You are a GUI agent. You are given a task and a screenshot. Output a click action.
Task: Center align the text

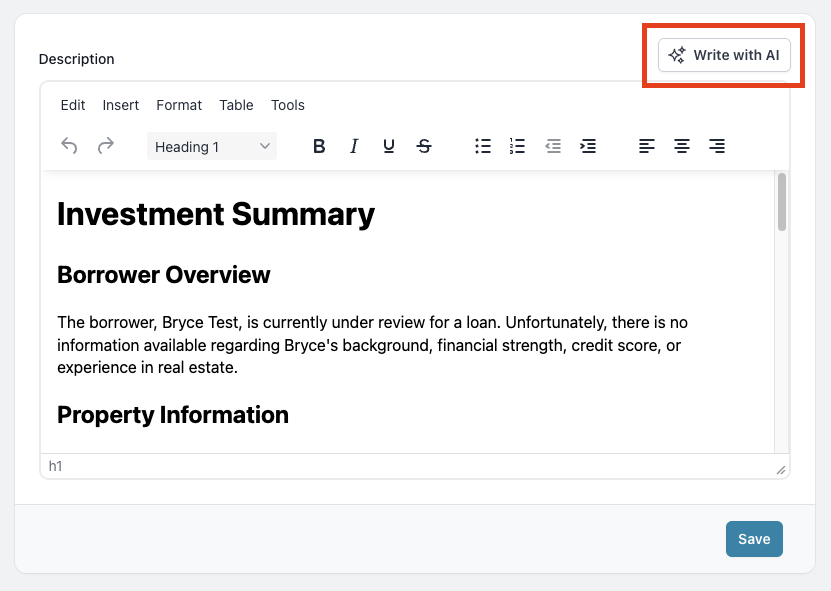pos(682,146)
